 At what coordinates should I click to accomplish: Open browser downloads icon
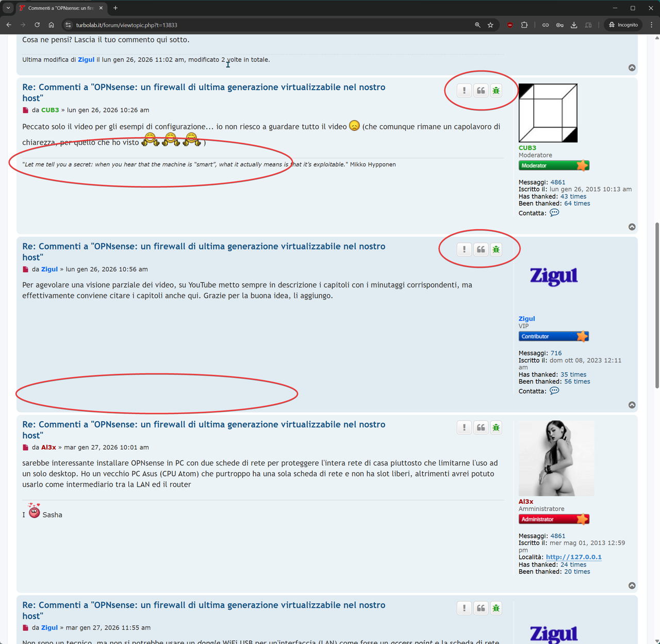tap(574, 25)
